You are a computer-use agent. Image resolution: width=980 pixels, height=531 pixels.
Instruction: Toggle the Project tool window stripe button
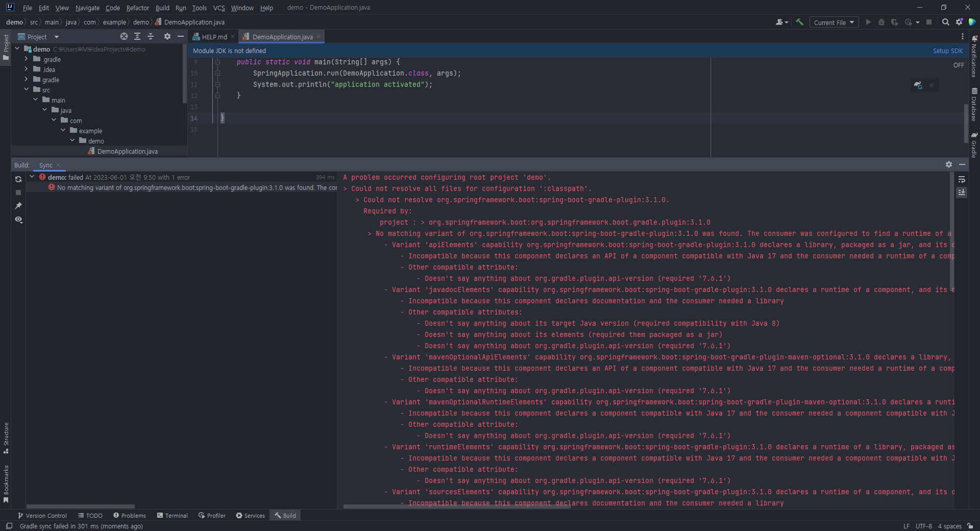coord(6,47)
